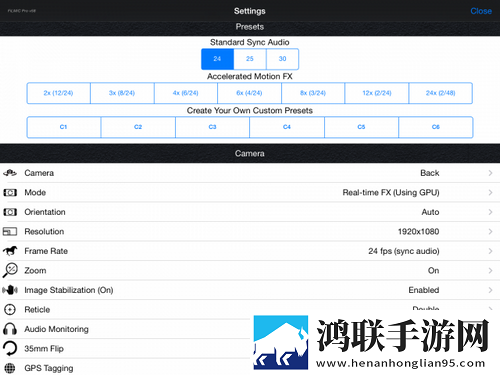This screenshot has width=500, height=375.
Task: Tap the Resolution icon
Action: coord(10,231)
